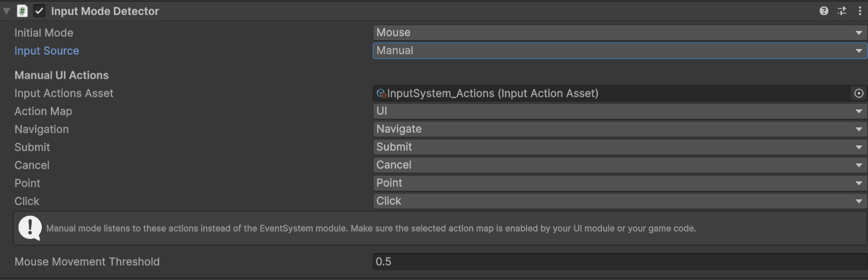Open object picker for Input Actions Asset
Viewport: 868px width, 280px height.
[x=859, y=94]
